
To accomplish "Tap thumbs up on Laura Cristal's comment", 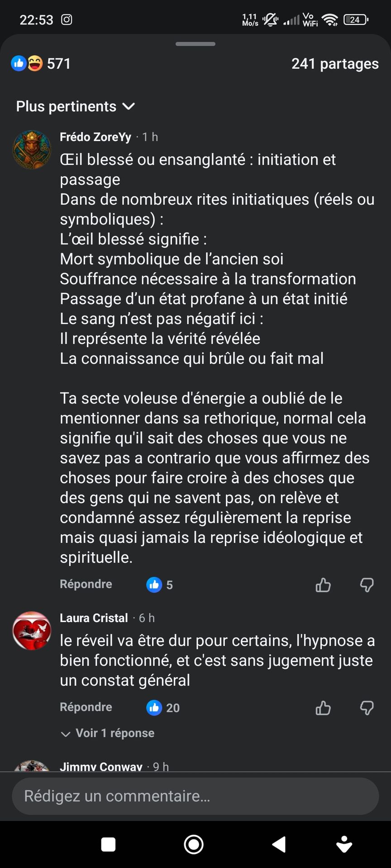I will tap(323, 708).
